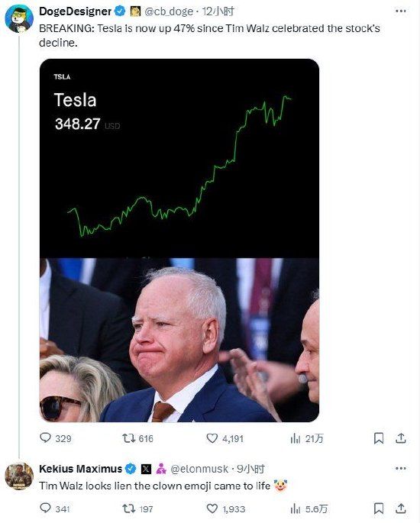The width and height of the screenshot is (420, 523).
Task: Click the DogeDesigner display name
Action: (75, 11)
